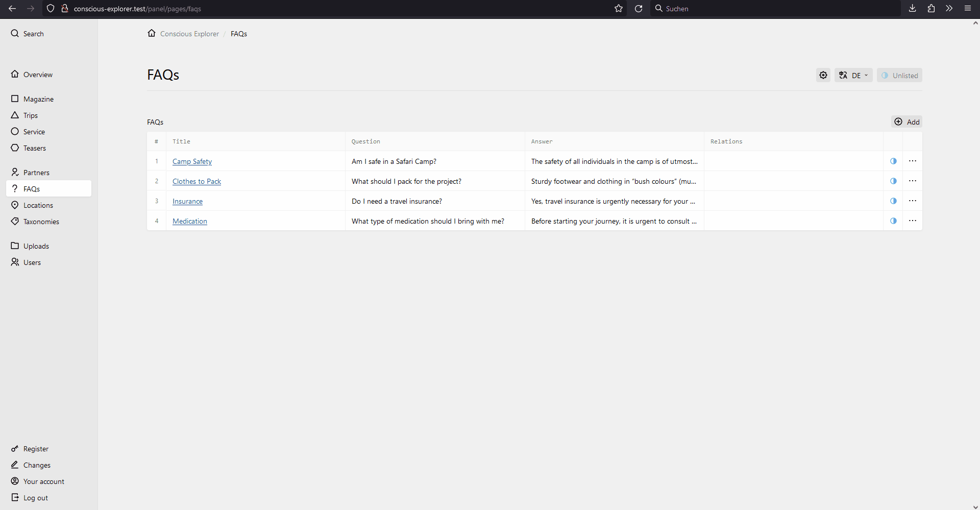Open the Taxonomies section
This screenshot has height=510, width=980.
click(40, 221)
